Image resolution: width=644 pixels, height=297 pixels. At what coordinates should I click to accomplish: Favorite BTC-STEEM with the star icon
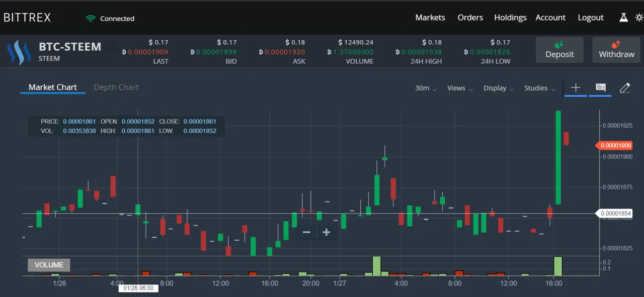[111, 48]
